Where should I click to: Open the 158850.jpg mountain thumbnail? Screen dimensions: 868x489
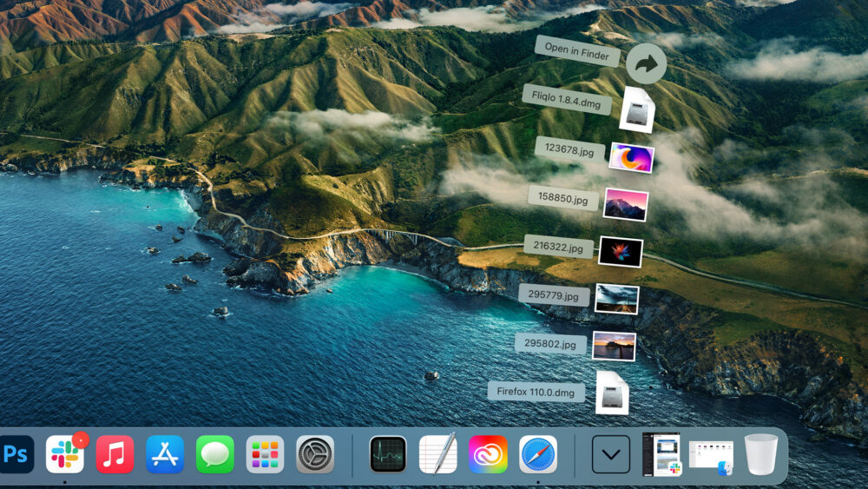click(x=626, y=204)
